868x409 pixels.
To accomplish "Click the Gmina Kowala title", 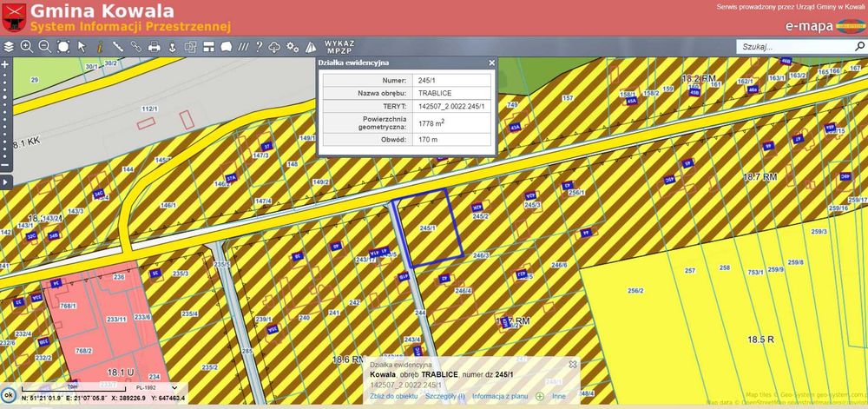I will point(102,10).
